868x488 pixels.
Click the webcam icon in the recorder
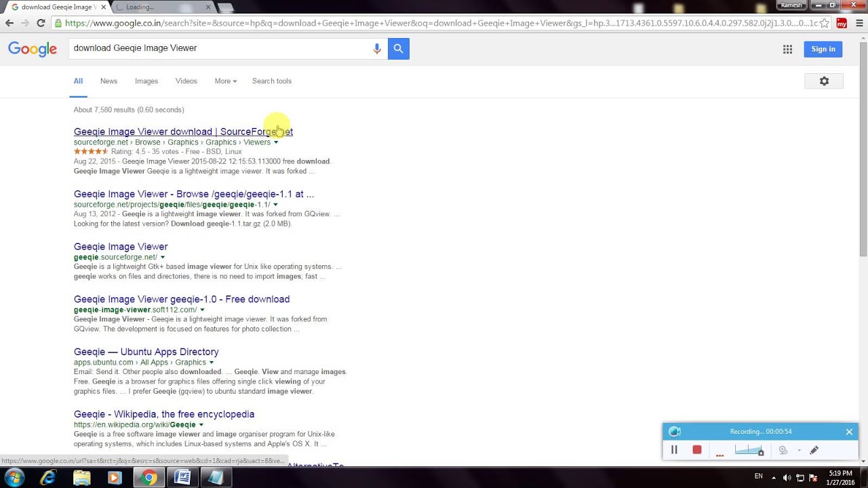tap(783, 450)
